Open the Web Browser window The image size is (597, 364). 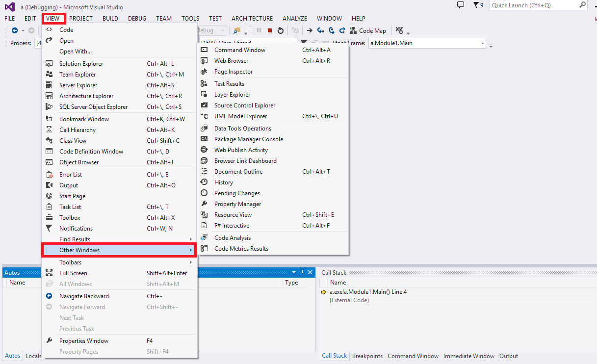tap(273, 61)
